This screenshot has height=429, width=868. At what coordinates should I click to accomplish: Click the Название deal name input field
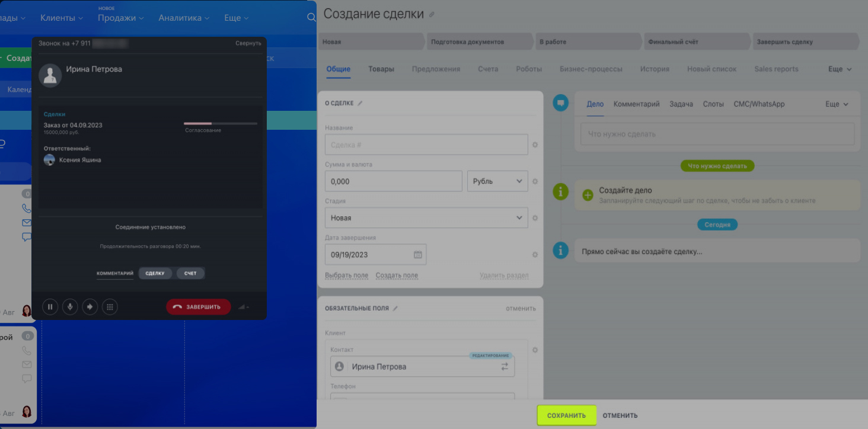[x=426, y=145]
